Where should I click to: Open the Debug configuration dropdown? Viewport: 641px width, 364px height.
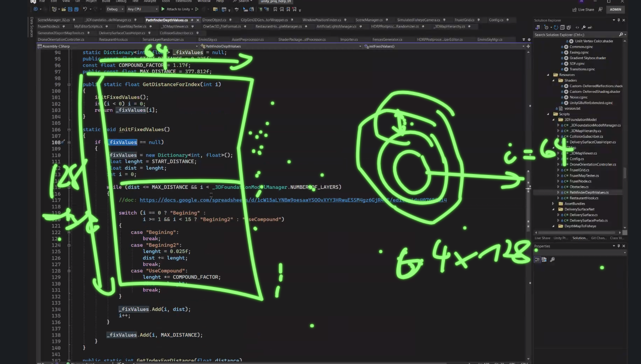point(115,9)
